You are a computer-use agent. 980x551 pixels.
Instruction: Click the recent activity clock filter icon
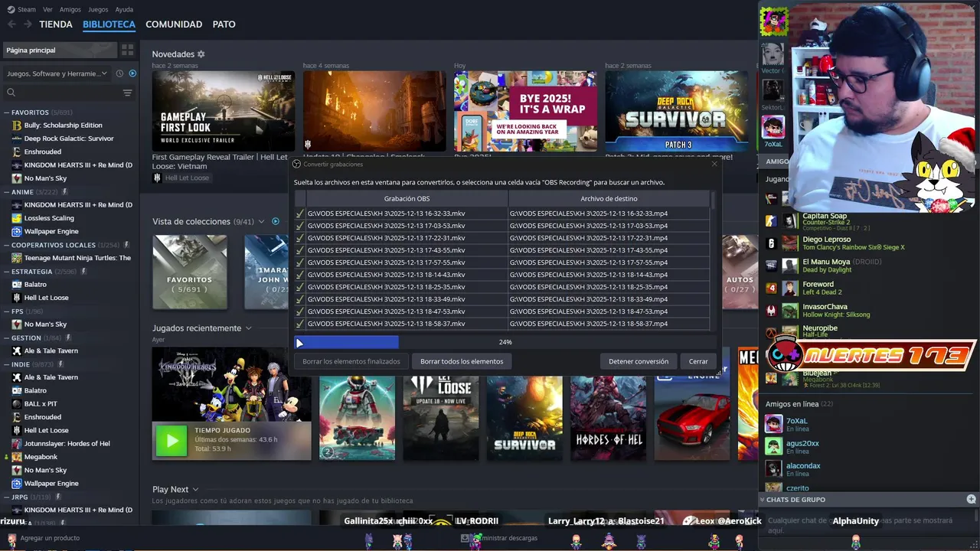119,73
